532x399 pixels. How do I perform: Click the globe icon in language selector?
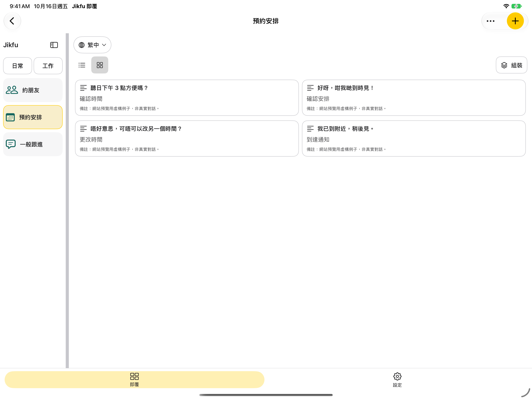82,45
